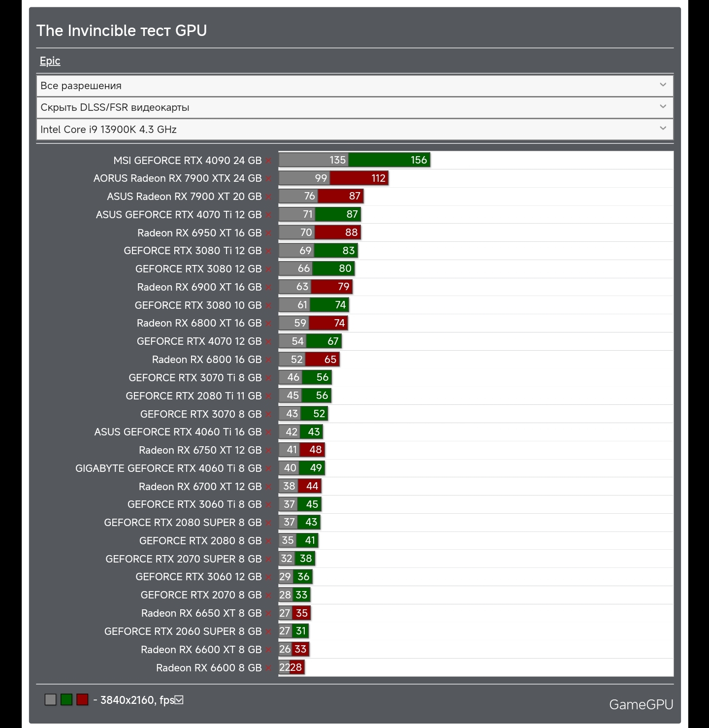The width and height of the screenshot is (709, 728).
Task: Click the red X beside GEFORCE RTX 2080 8 GB
Action: pyautogui.click(x=268, y=541)
